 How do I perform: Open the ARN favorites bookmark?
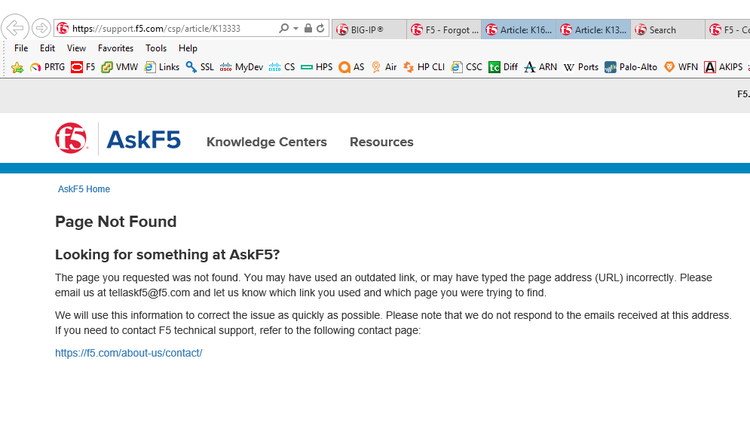click(540, 67)
